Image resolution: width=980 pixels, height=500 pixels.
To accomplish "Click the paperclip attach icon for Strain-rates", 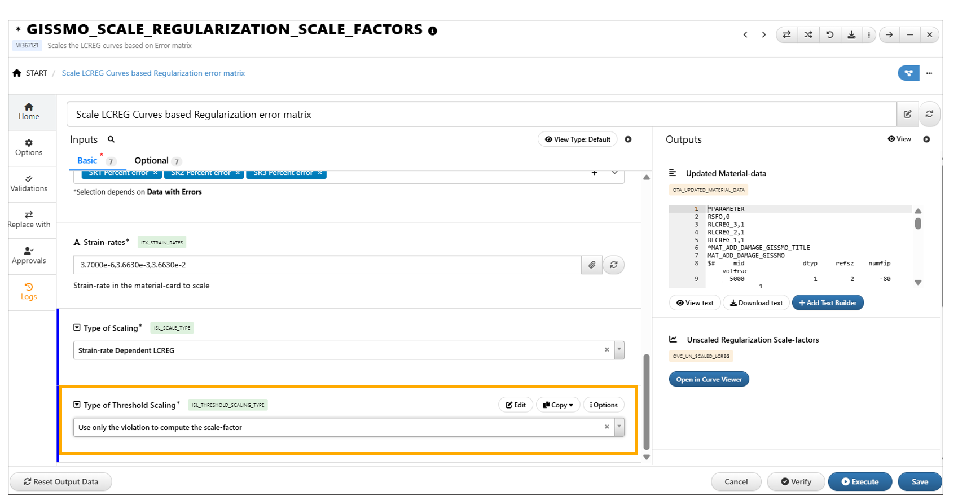I will (592, 265).
